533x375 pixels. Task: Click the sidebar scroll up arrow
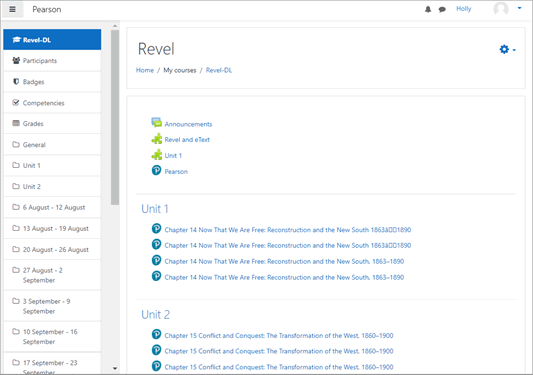(115, 26)
